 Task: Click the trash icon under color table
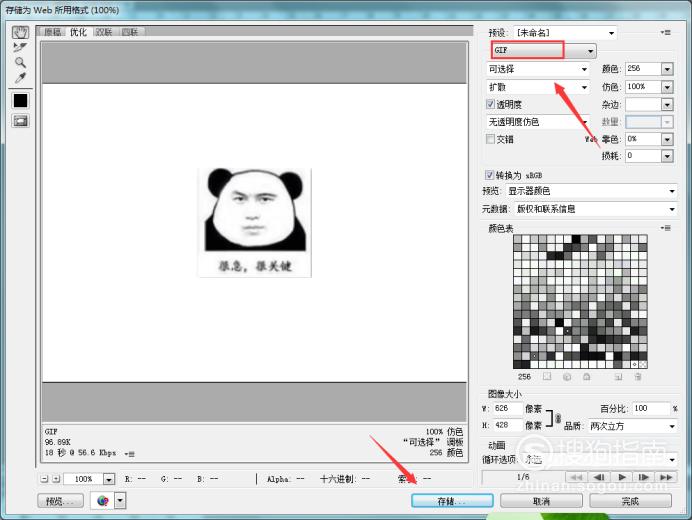638,377
